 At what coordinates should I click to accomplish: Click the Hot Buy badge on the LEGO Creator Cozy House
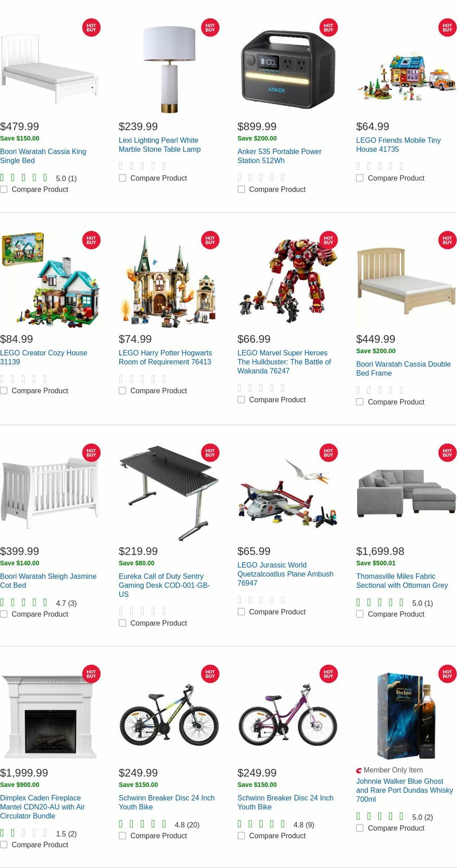pyautogui.click(x=91, y=240)
